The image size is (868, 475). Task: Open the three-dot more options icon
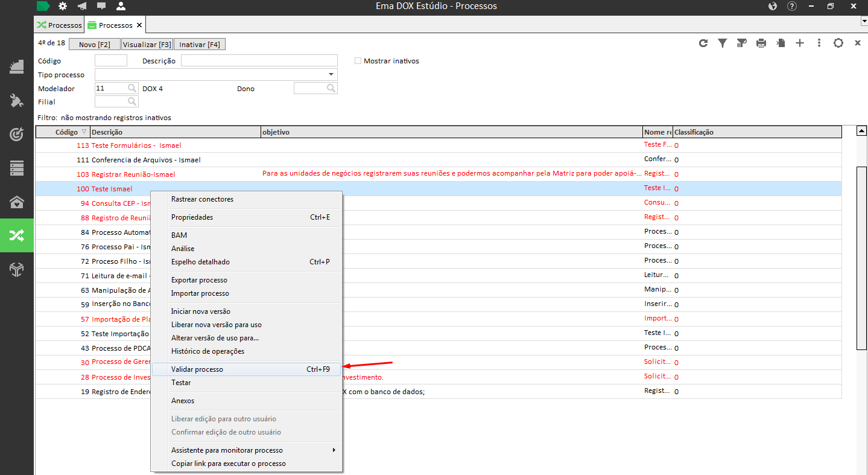(x=819, y=43)
